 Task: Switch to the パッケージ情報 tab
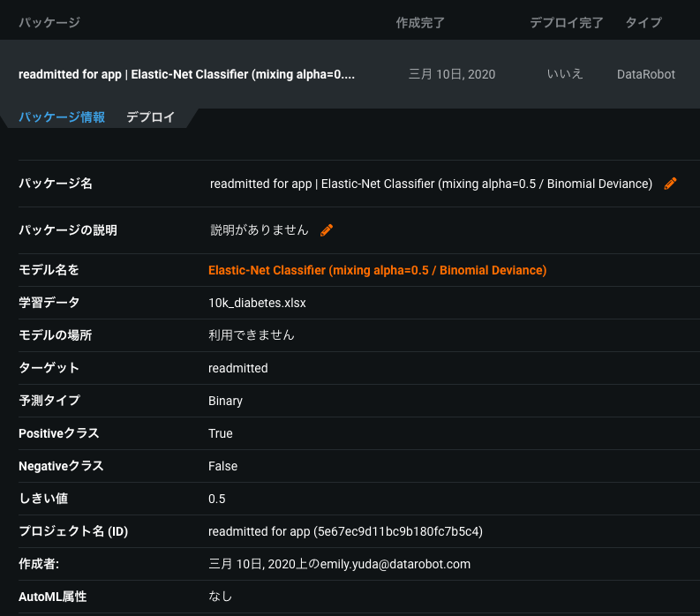click(62, 117)
